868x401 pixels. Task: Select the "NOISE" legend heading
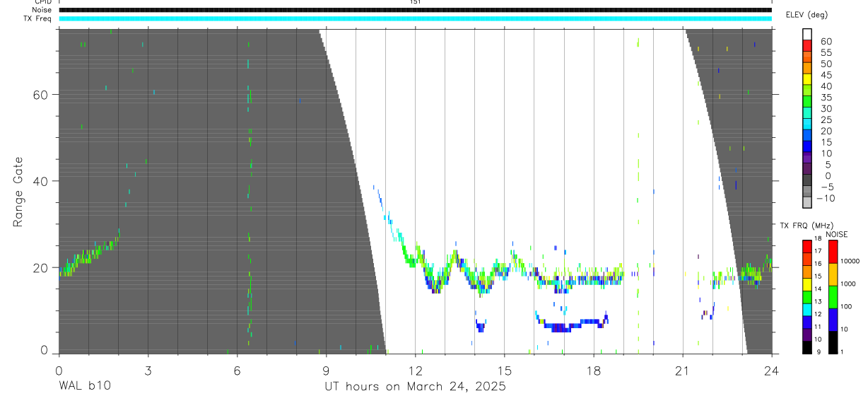pyautogui.click(x=837, y=234)
